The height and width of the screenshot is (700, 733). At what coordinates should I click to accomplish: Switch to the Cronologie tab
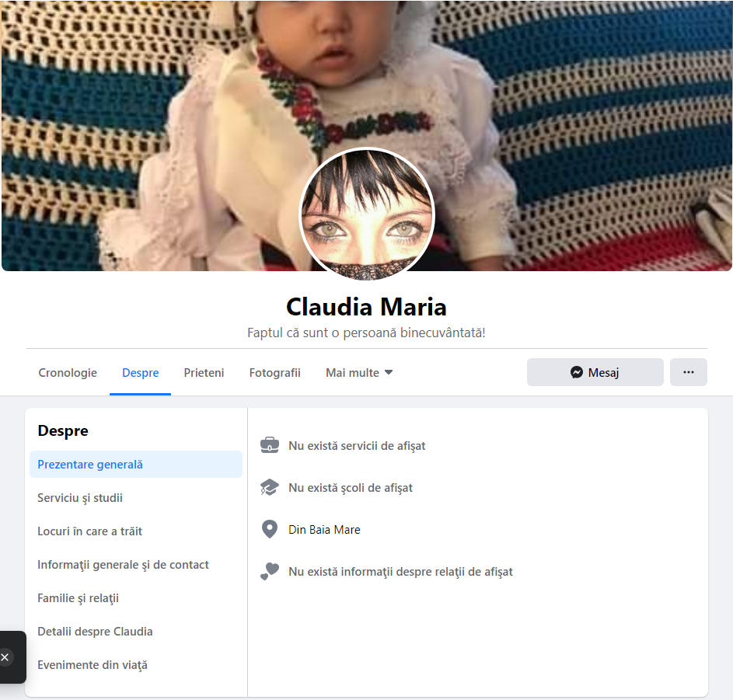pyautogui.click(x=68, y=373)
